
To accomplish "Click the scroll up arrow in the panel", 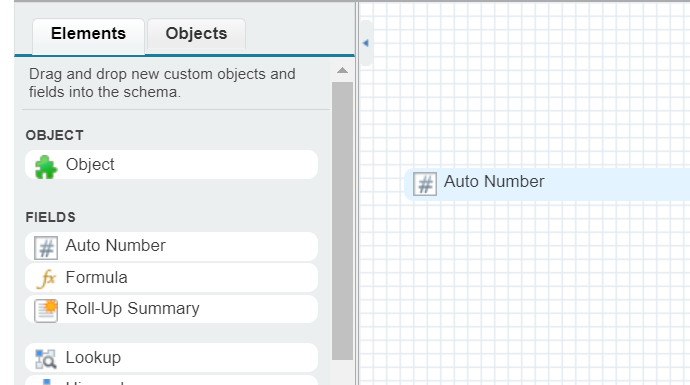I will 342,70.
